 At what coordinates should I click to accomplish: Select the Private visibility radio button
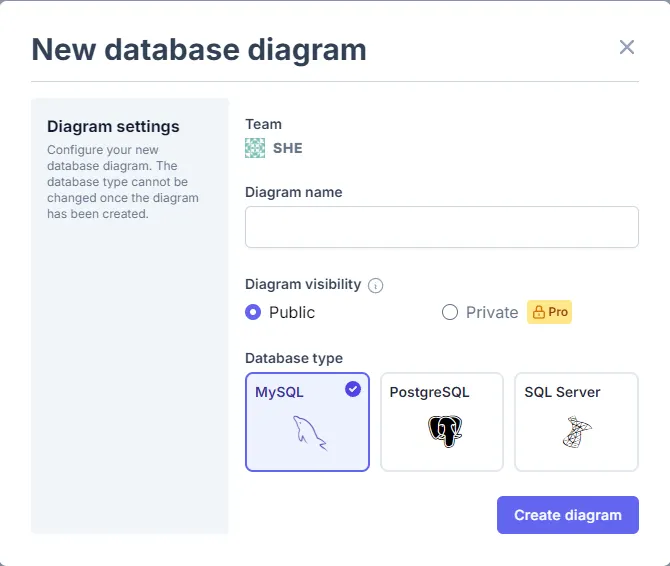450,312
